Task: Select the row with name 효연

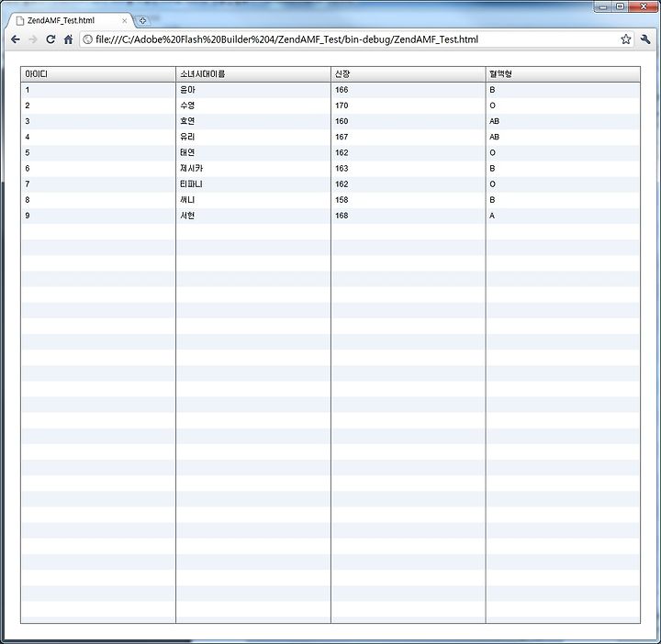Action: pyautogui.click(x=330, y=121)
